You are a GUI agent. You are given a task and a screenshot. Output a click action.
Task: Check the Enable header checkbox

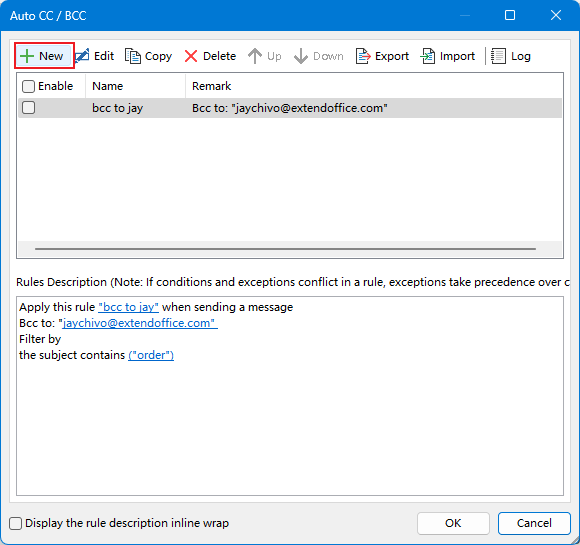[x=28, y=86]
